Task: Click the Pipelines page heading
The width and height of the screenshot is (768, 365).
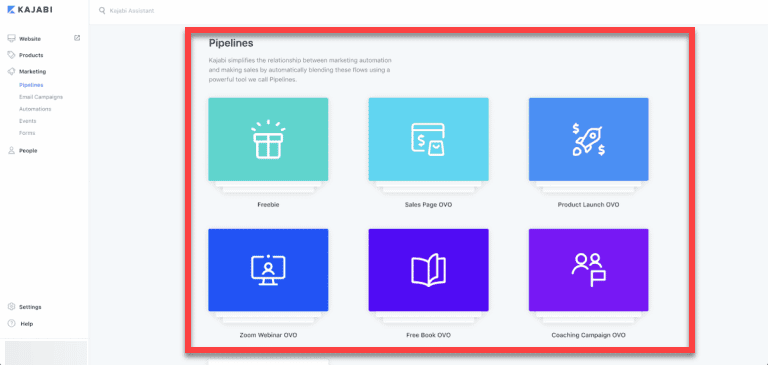Action: (x=231, y=43)
